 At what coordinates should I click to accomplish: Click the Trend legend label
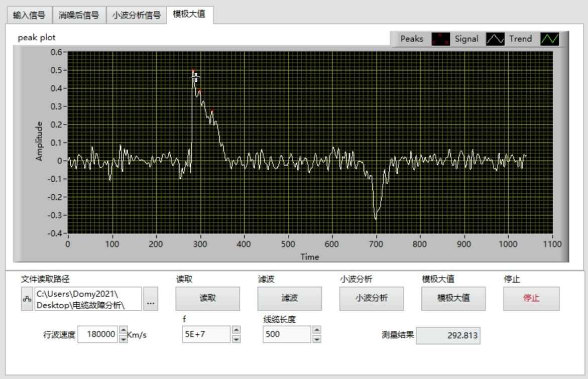pyautogui.click(x=521, y=39)
